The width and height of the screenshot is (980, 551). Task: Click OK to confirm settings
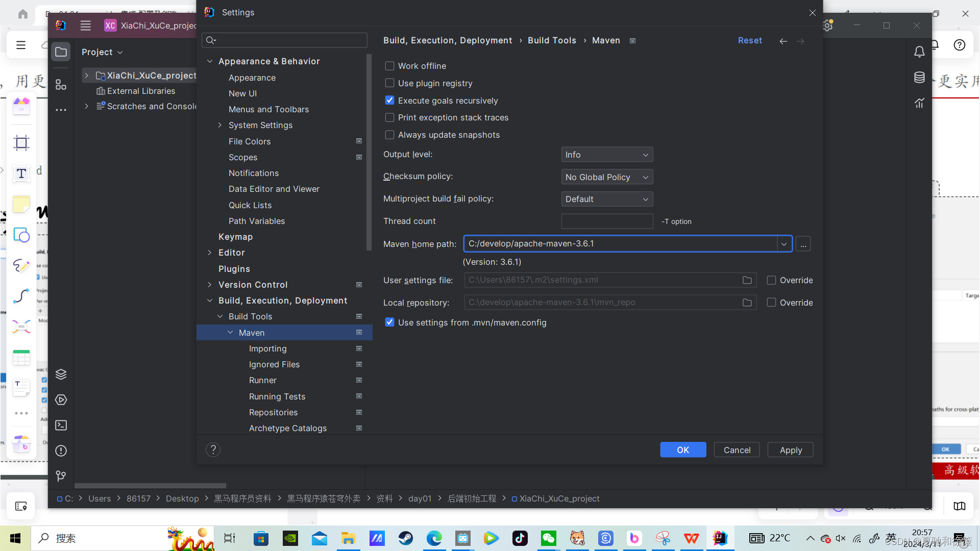point(683,450)
